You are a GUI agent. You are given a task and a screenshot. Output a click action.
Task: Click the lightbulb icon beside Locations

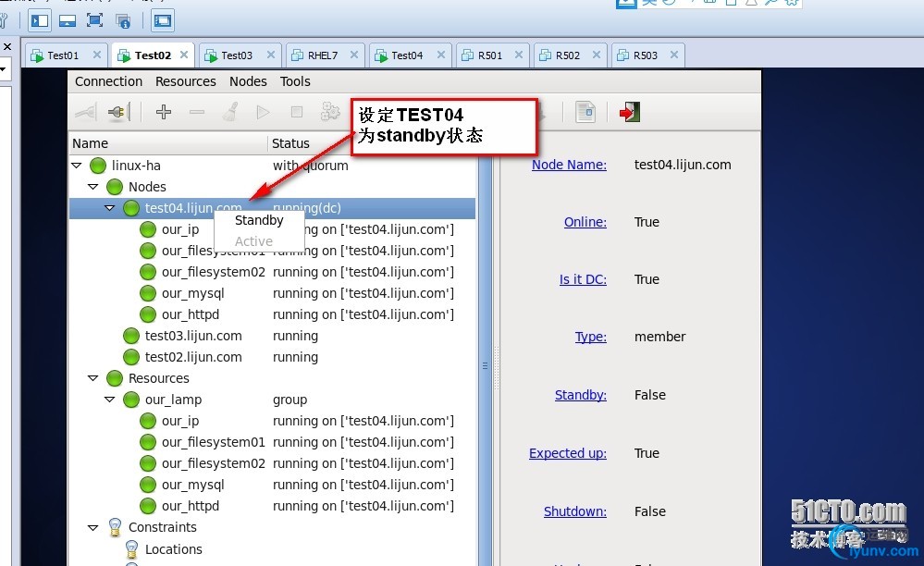tap(131, 549)
